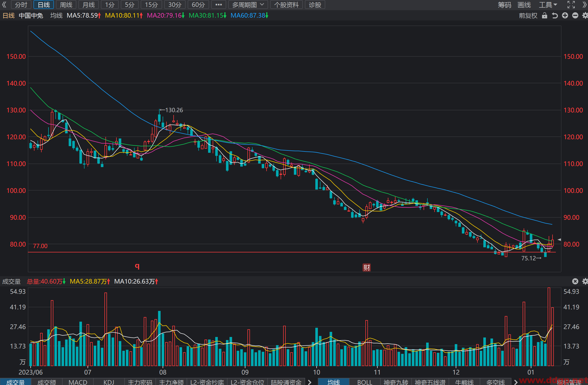Switch to the 周线 weekly period
Viewport: 588px width, 385px height.
tap(66, 5)
